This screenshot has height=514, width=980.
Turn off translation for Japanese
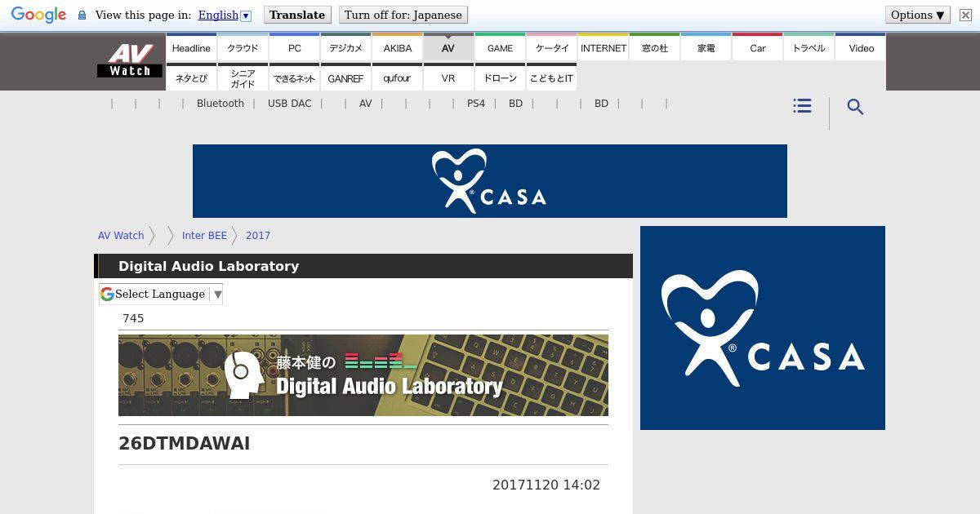click(403, 15)
